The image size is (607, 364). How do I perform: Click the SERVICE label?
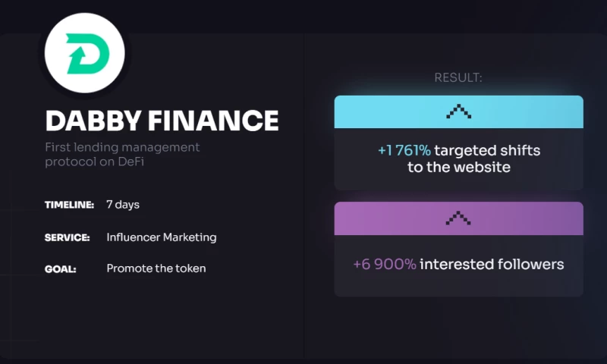pyautogui.click(x=67, y=237)
